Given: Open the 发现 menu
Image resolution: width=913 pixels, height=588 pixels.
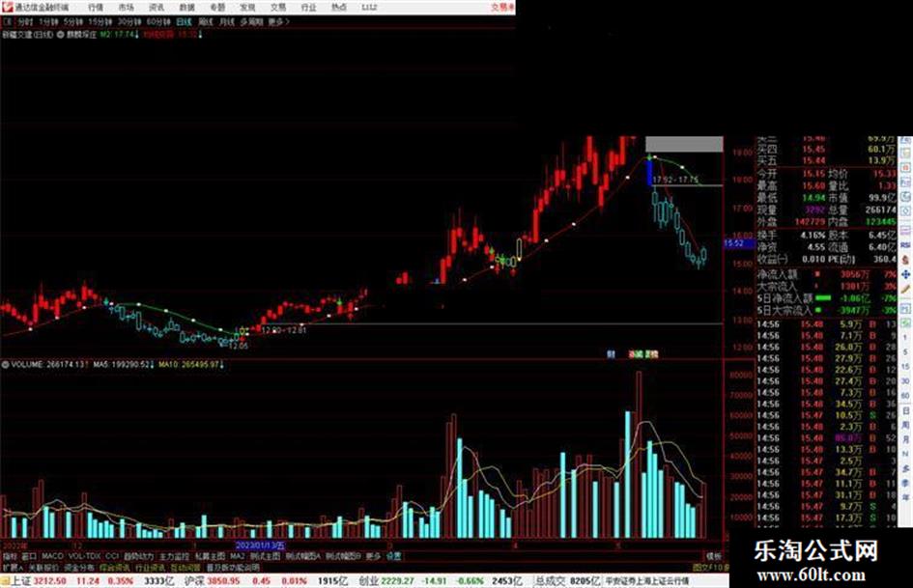Looking at the screenshot, I should (x=247, y=8).
